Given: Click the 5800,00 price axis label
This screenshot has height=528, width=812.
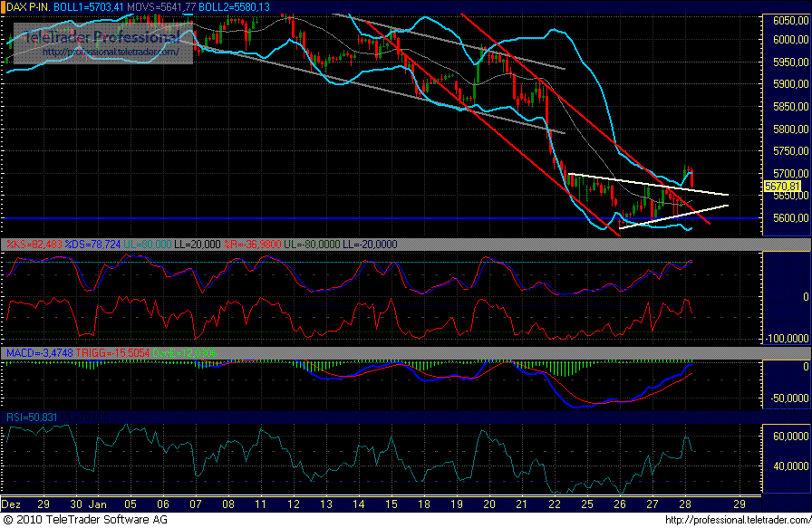Looking at the screenshot, I should point(790,129).
